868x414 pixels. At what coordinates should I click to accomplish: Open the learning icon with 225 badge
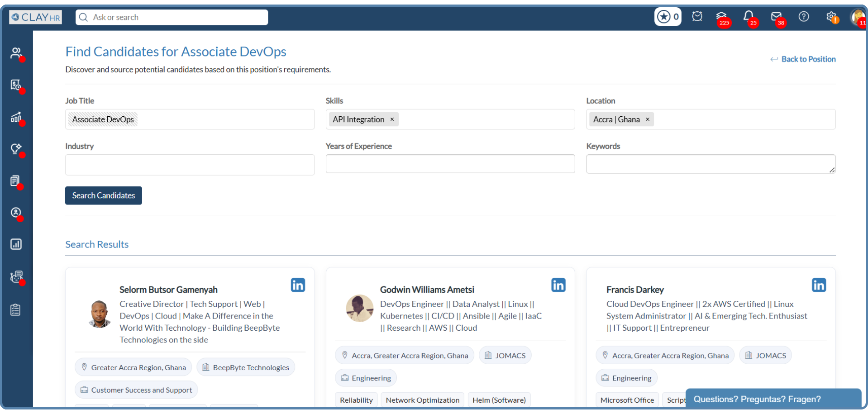pos(722,18)
